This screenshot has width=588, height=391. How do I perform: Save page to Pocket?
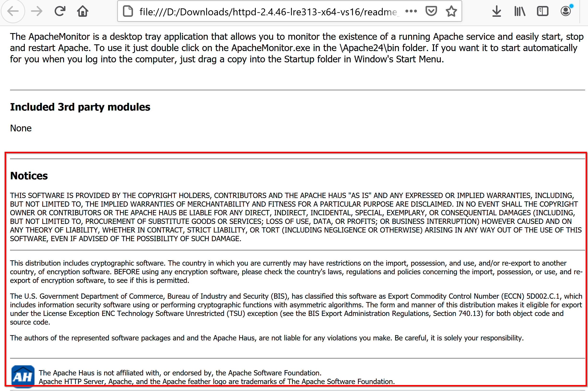tap(431, 11)
